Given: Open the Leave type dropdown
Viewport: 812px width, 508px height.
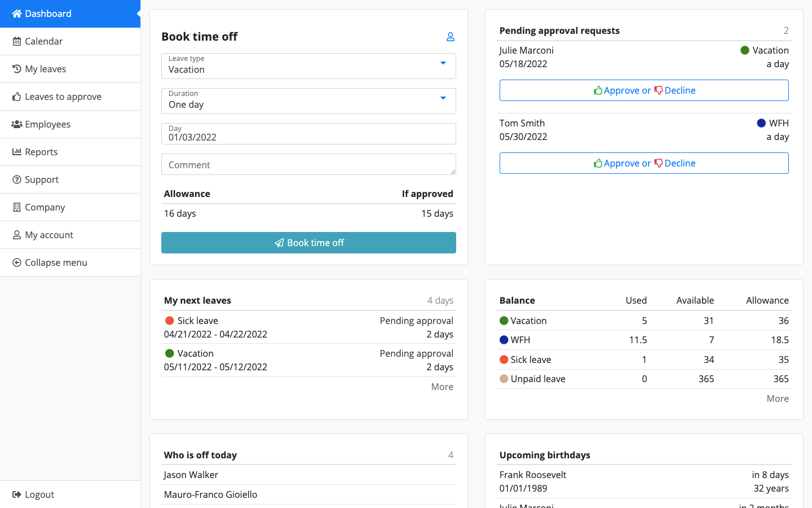Looking at the screenshot, I should pos(308,66).
